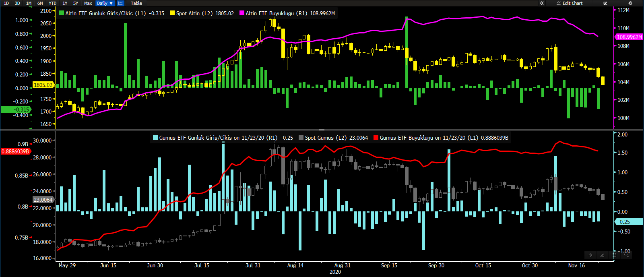Click the magenta Altin ETF Buyuklugu swatch
This screenshot has height=277, width=644.
(242, 13)
